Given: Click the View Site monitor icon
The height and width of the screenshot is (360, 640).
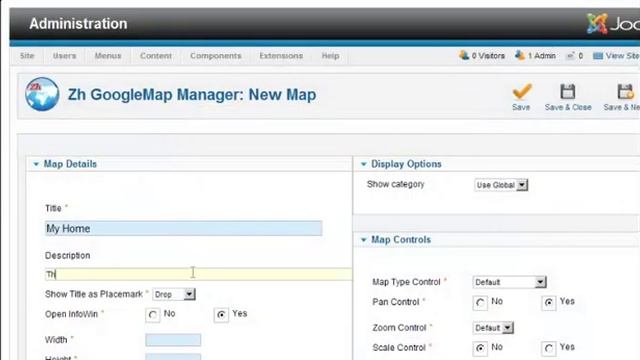Looking at the screenshot, I should point(598,56).
